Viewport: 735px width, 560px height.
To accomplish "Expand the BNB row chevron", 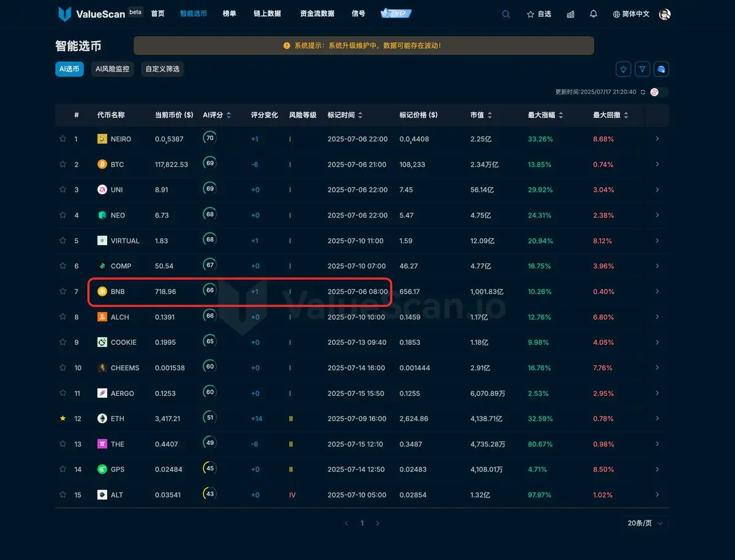I will tap(657, 292).
